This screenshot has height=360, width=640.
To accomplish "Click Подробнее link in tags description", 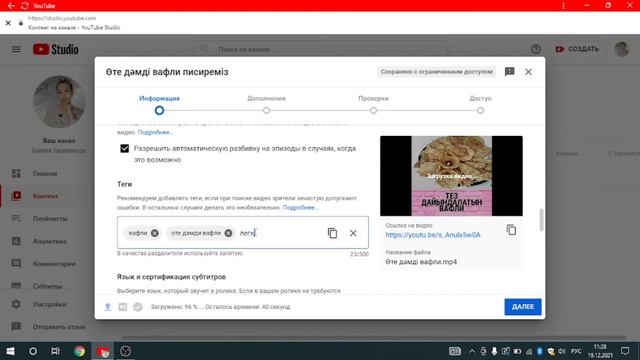I will click(300, 207).
